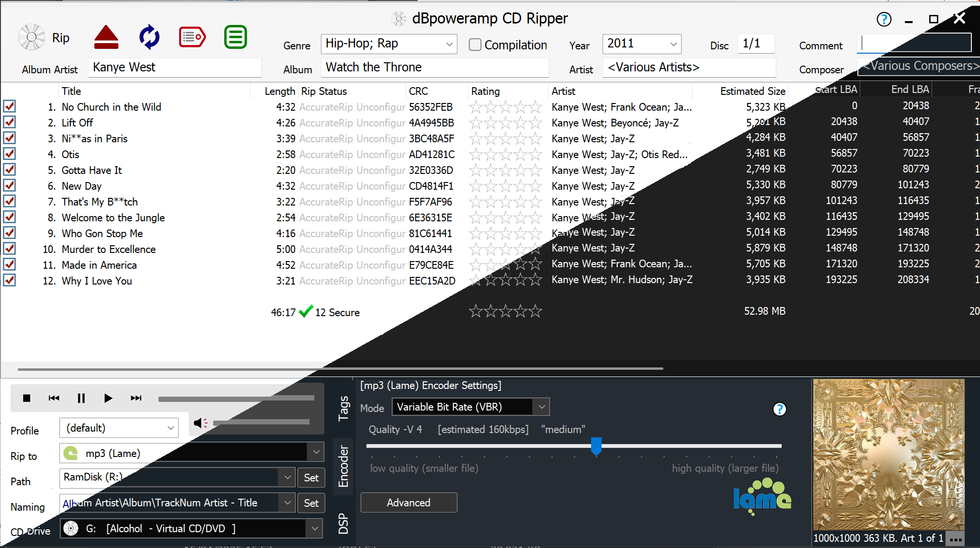This screenshot has width=980, height=548.
Task: Toggle the Compilation checkbox
Action: 475,45
